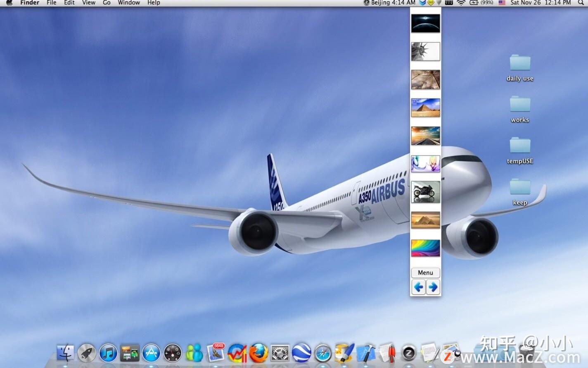Image resolution: width=588 pixels, height=368 pixels.
Task: Open System Preferences gear icon
Action: click(280, 353)
